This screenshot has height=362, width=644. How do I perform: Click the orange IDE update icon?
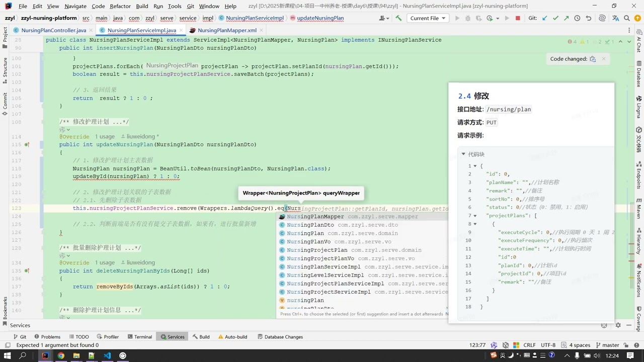(637, 18)
